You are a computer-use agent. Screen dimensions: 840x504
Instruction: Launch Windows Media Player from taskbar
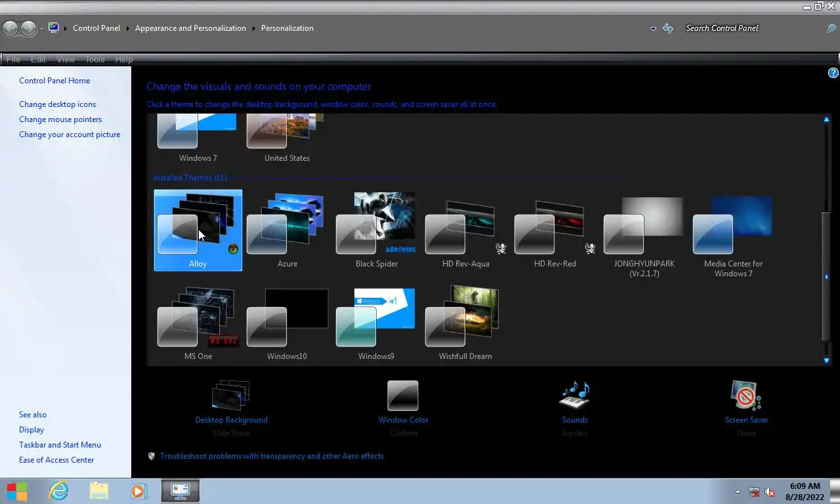click(138, 491)
